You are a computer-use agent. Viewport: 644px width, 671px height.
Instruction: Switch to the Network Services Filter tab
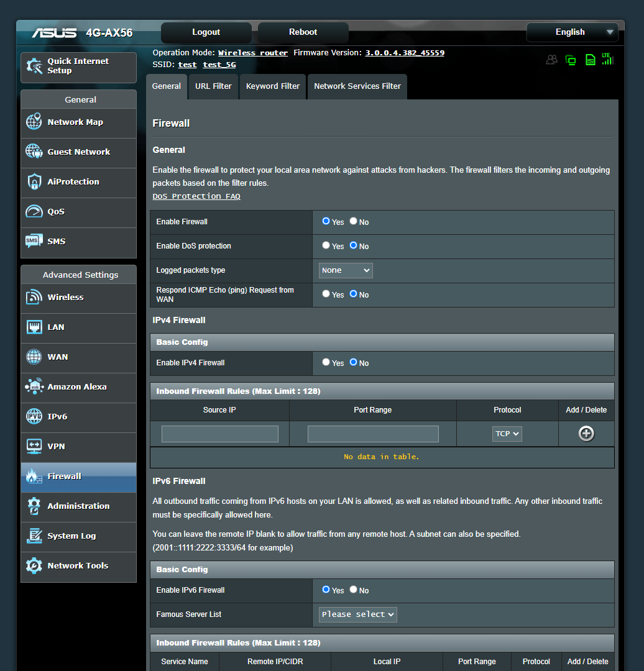click(357, 86)
